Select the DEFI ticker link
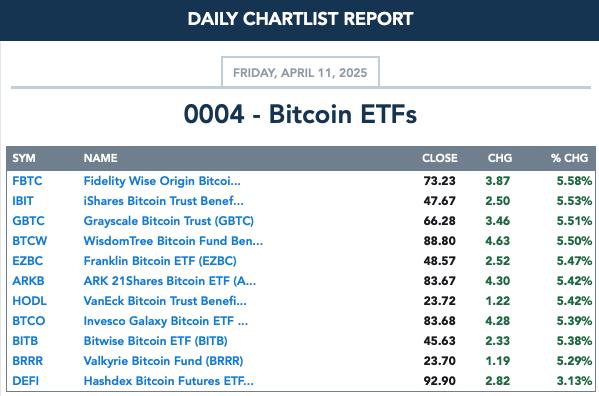Image resolution: width=599 pixels, height=396 pixels. click(26, 381)
